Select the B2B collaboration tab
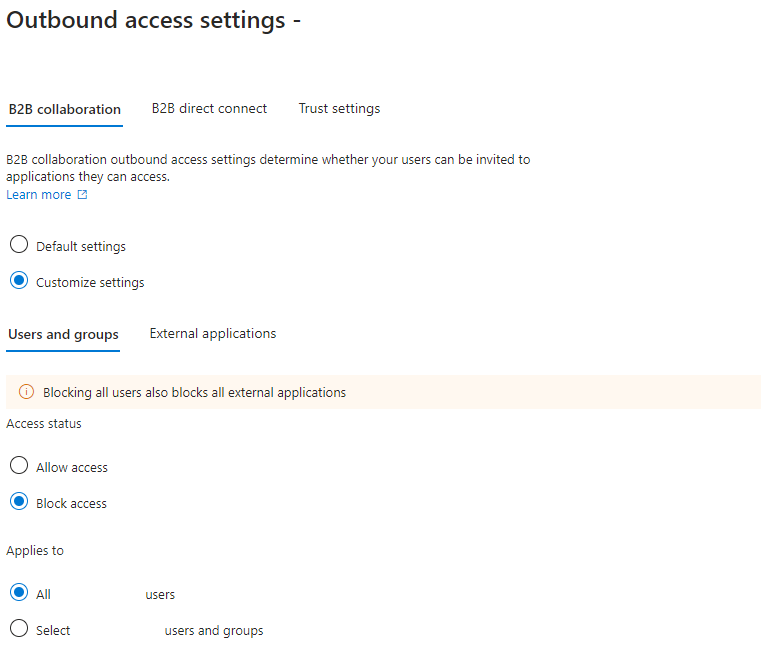761x650 pixels. point(64,109)
